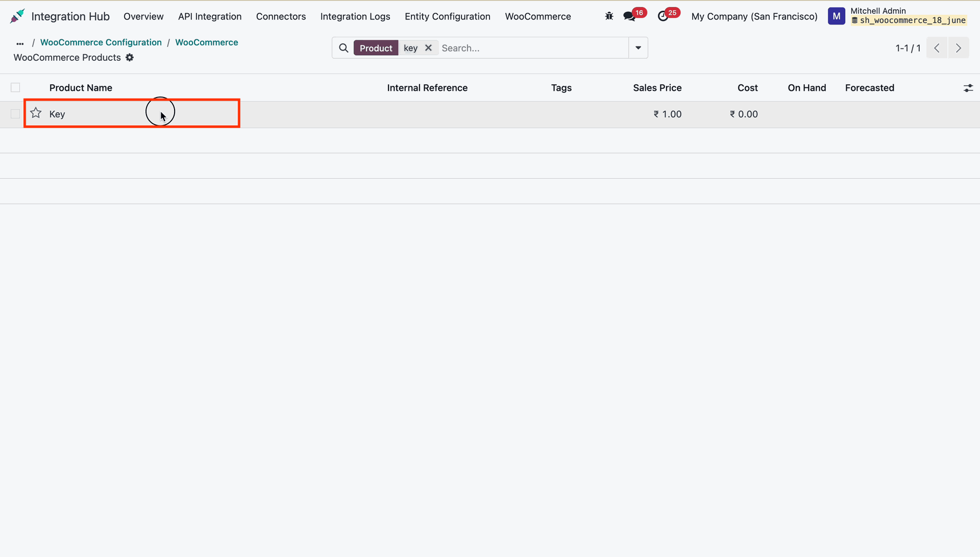Sort by Internal Reference column
980x557 pixels.
point(427,88)
